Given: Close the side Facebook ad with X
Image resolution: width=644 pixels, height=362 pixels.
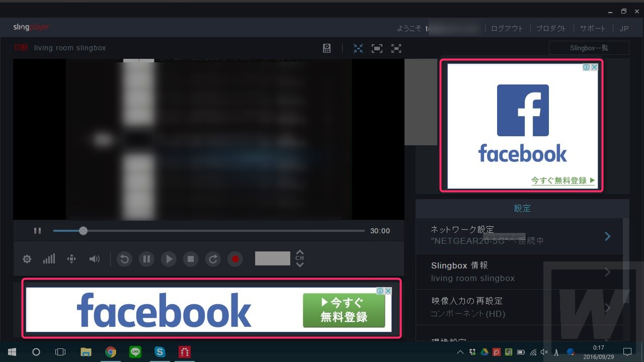Looking at the screenshot, I should 594,67.
